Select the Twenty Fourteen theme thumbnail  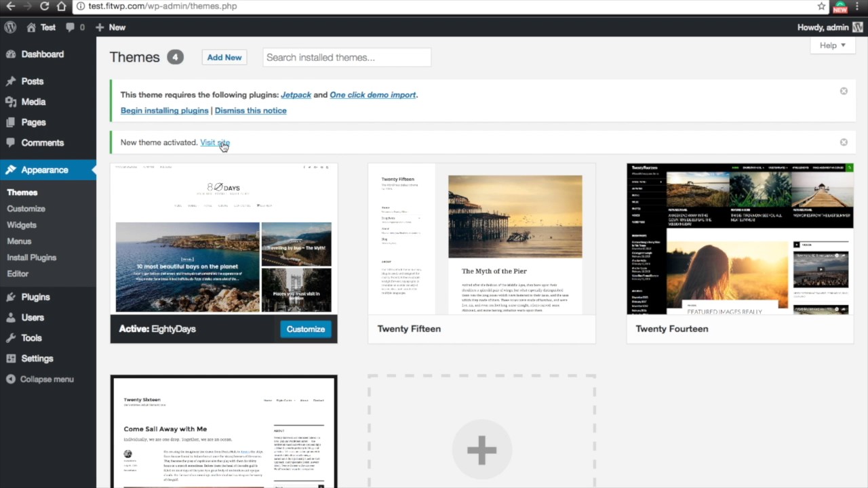click(740, 239)
